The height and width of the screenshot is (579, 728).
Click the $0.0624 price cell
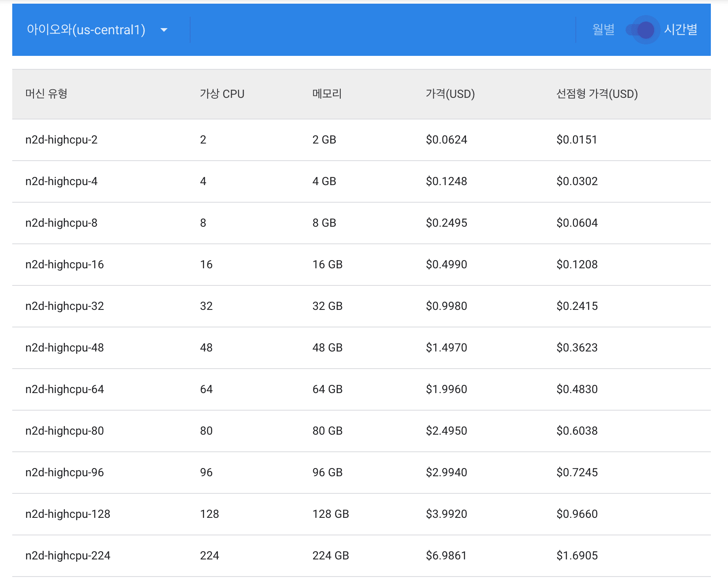(x=446, y=140)
